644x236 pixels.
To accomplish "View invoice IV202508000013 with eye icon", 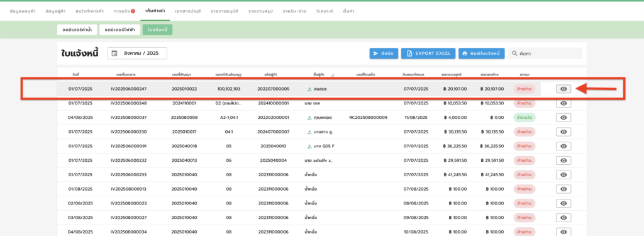I will (x=563, y=189).
